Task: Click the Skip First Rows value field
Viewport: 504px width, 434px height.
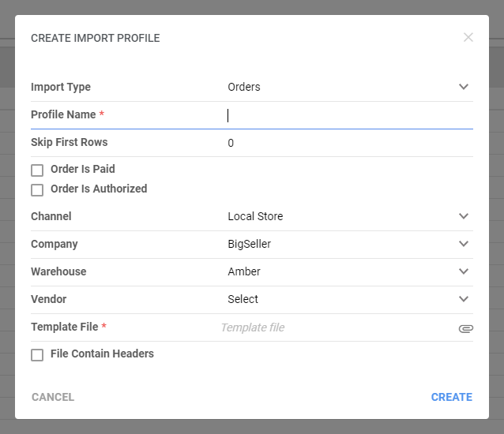Action: [x=350, y=143]
